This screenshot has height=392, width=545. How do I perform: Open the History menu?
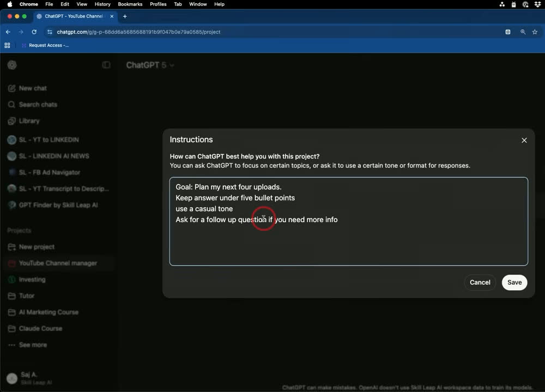click(102, 4)
